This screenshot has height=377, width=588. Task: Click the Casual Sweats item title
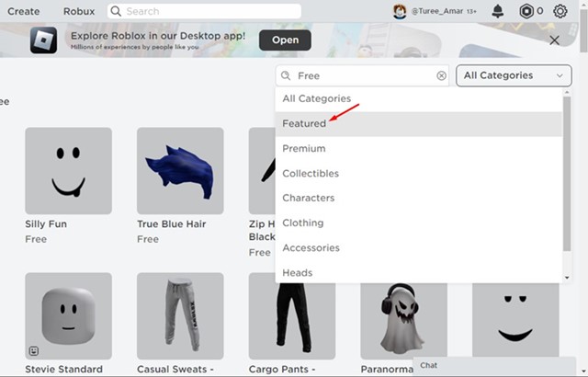(x=175, y=369)
